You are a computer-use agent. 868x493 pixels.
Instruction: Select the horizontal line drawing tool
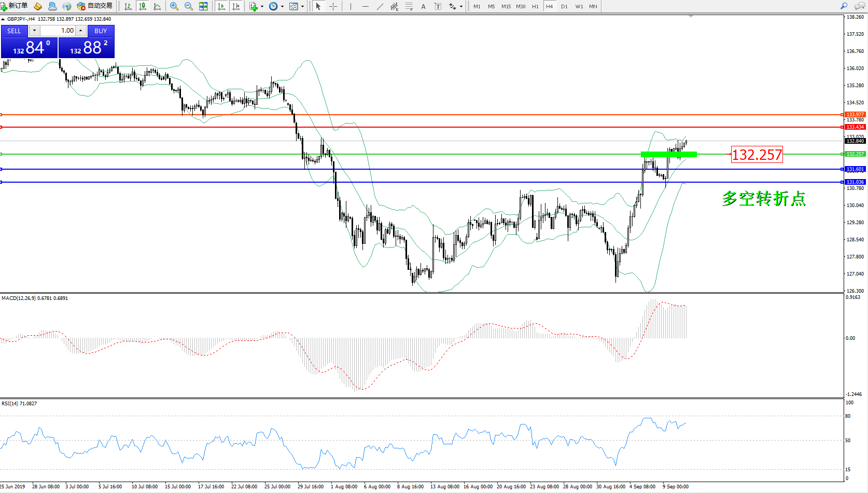pos(366,6)
